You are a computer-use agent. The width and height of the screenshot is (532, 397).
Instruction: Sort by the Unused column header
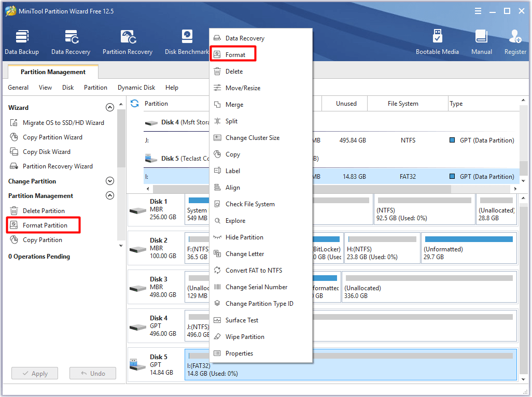click(x=346, y=104)
